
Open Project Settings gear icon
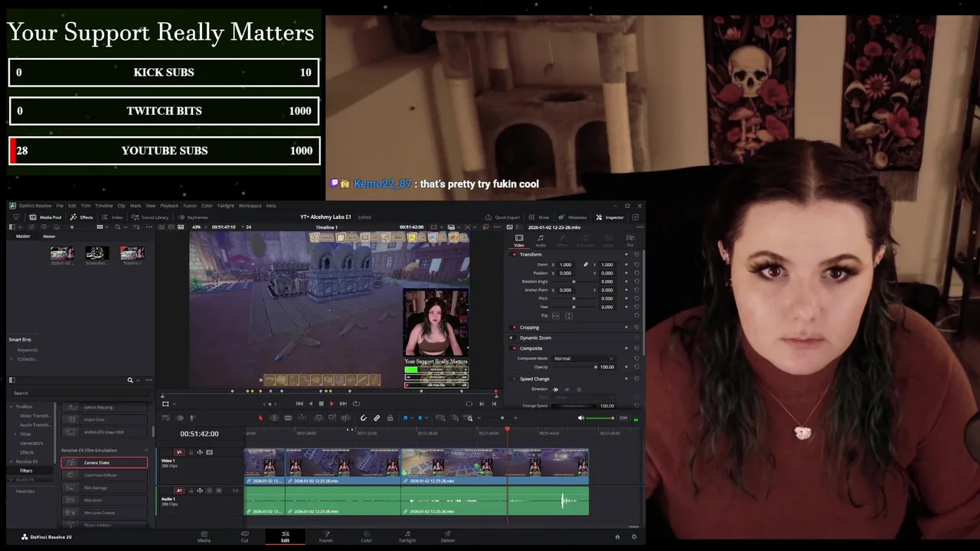(x=633, y=536)
